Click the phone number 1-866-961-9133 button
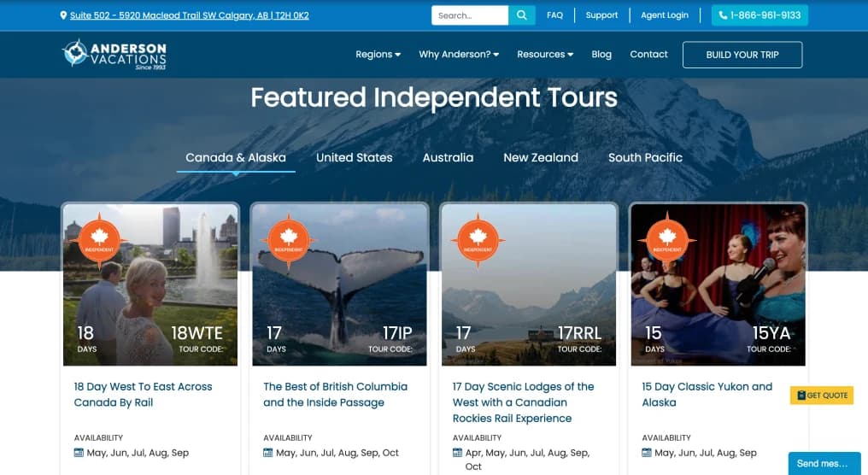This screenshot has width=868, height=475. coord(759,15)
